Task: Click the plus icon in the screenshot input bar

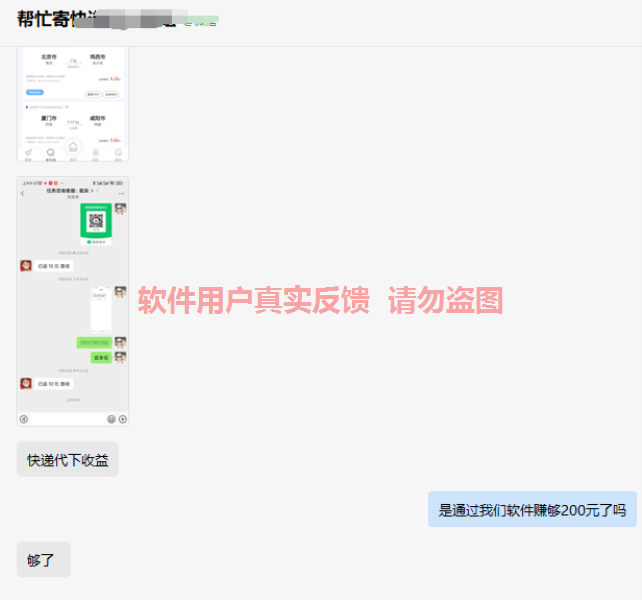Action: [x=123, y=419]
